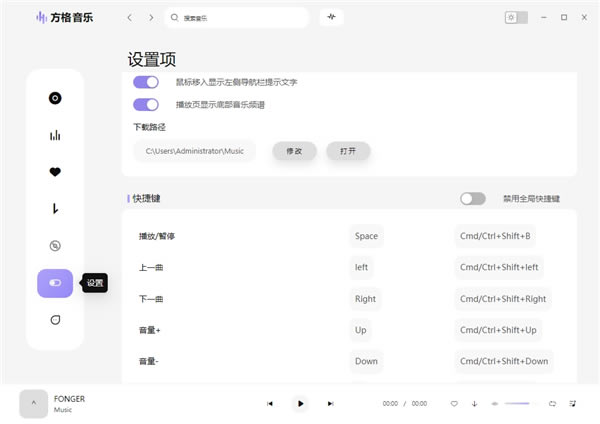Enable the 禁用全局快捷键 switch
The image size is (600, 424).
[473, 199]
